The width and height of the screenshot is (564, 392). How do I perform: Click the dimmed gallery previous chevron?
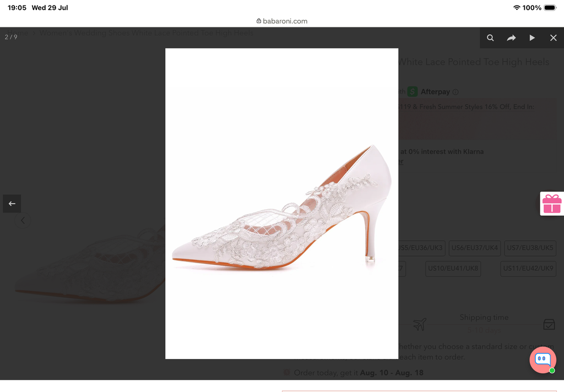point(23,220)
